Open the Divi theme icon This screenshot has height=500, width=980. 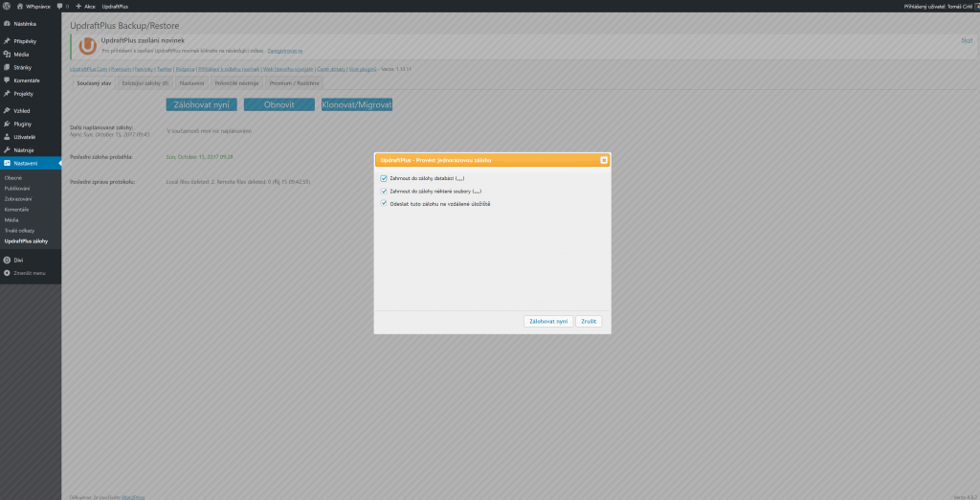pos(7,260)
